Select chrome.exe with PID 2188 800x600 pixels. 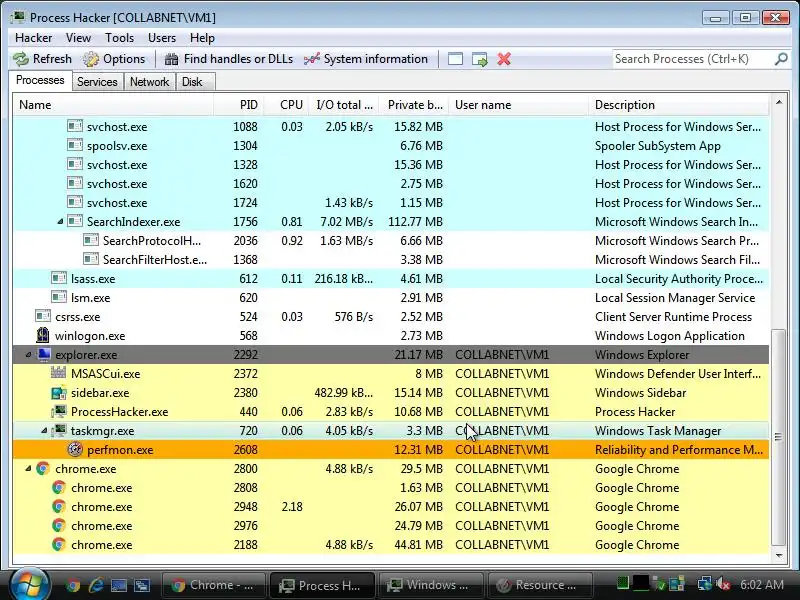tap(391, 545)
